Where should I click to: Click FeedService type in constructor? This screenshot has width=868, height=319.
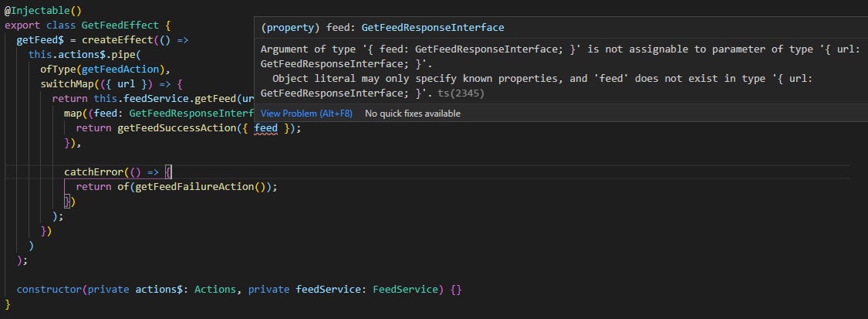pyautogui.click(x=406, y=290)
